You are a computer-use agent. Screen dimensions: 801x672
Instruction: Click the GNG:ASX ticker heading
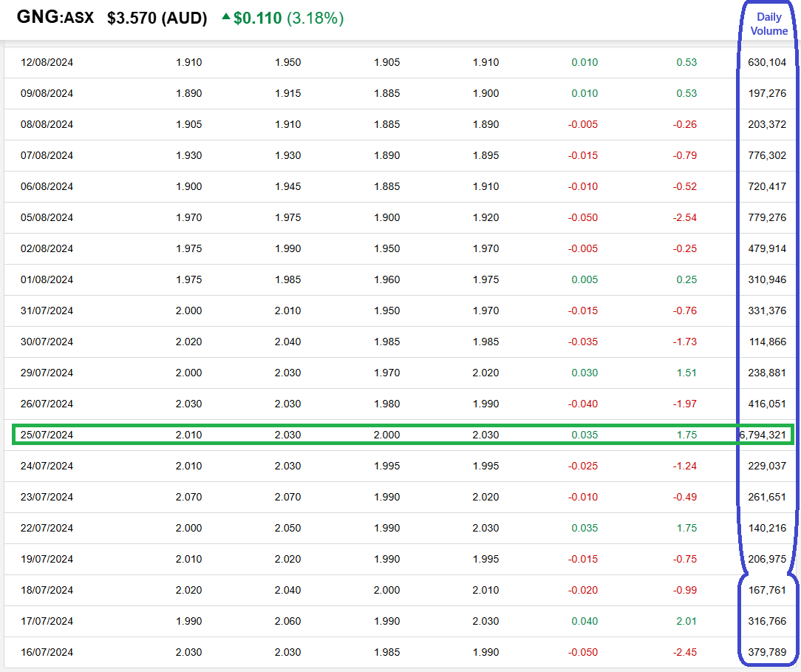55,18
